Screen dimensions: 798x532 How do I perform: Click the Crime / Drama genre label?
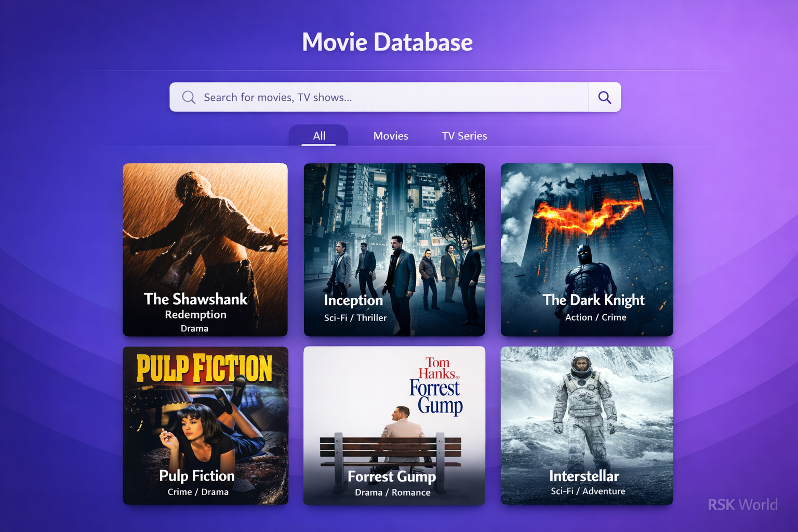(198, 492)
